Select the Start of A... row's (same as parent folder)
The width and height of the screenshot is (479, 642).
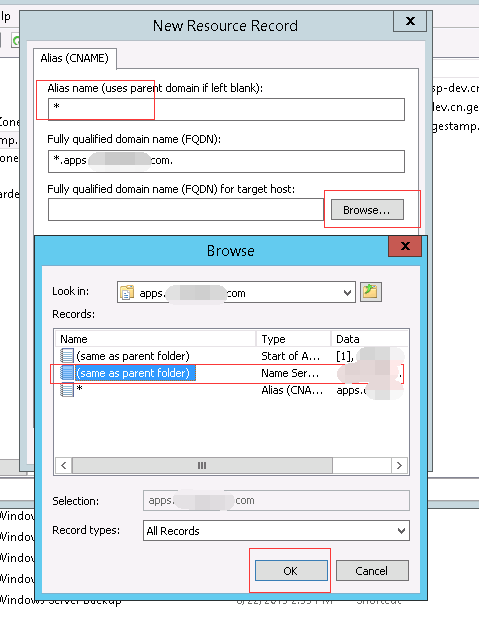pyautogui.click(x=133, y=356)
